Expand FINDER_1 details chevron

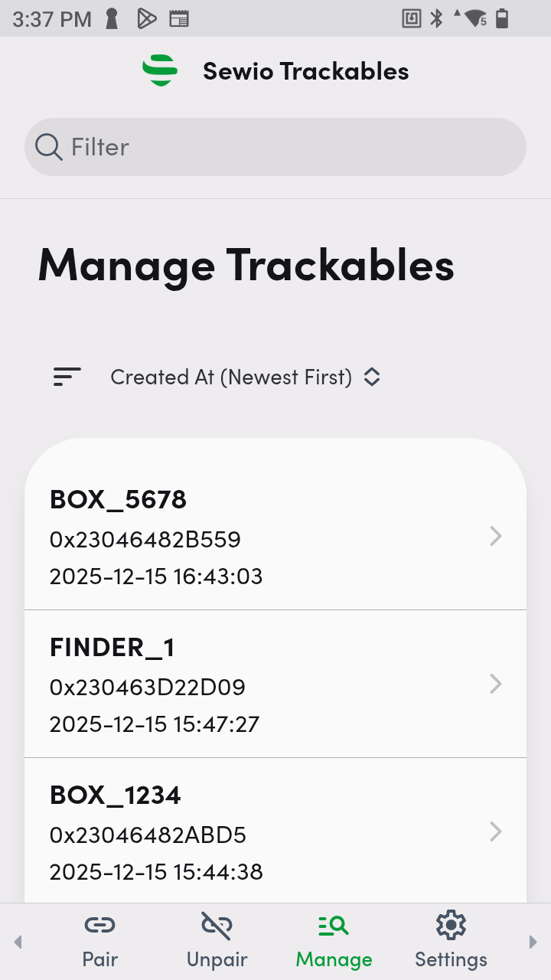coord(496,684)
